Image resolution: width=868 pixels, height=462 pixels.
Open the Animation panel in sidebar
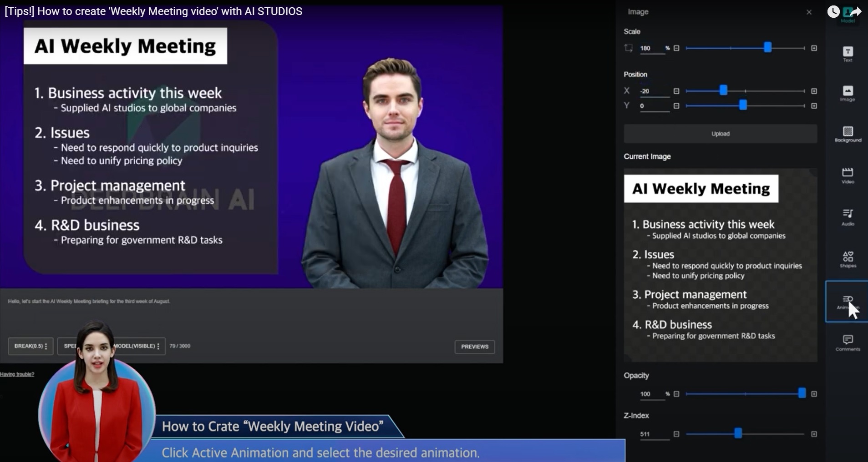pos(847,301)
